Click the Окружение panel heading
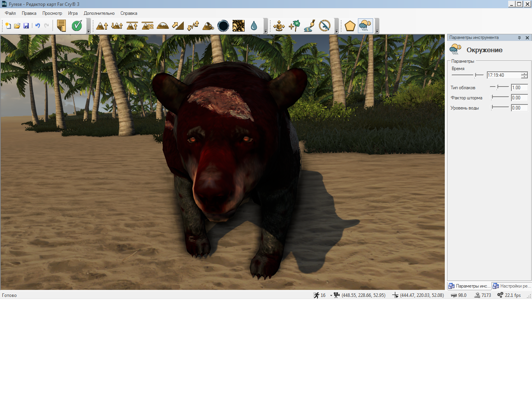The width and height of the screenshot is (532, 399). (x=484, y=50)
